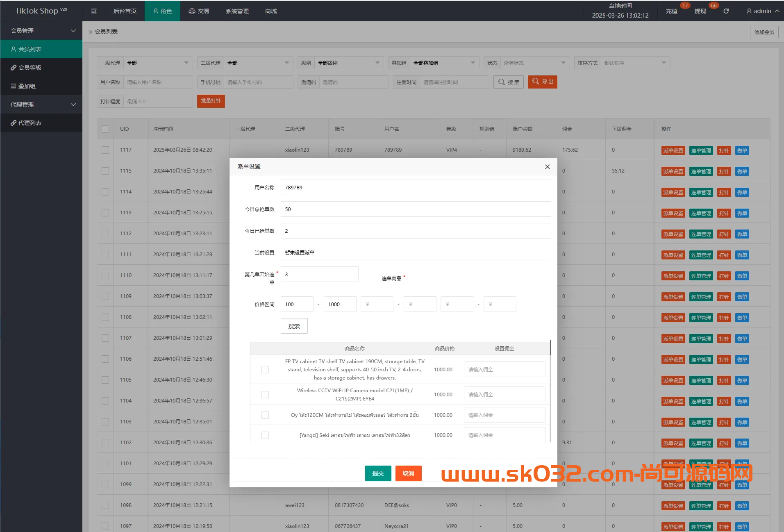The height and width of the screenshot is (532, 784).
Task: Click the 搜索 magnifier search button
Action: tap(508, 82)
